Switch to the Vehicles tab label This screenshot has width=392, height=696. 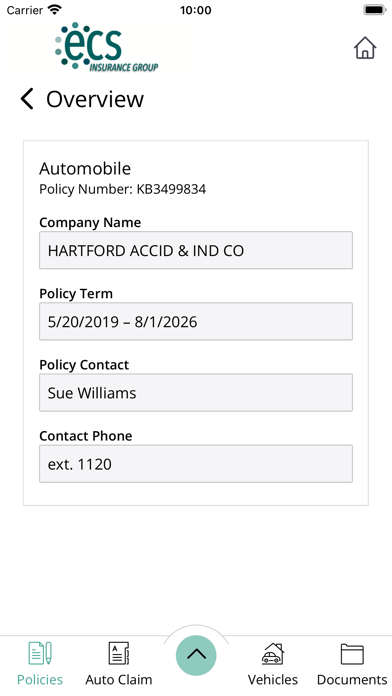[273, 680]
